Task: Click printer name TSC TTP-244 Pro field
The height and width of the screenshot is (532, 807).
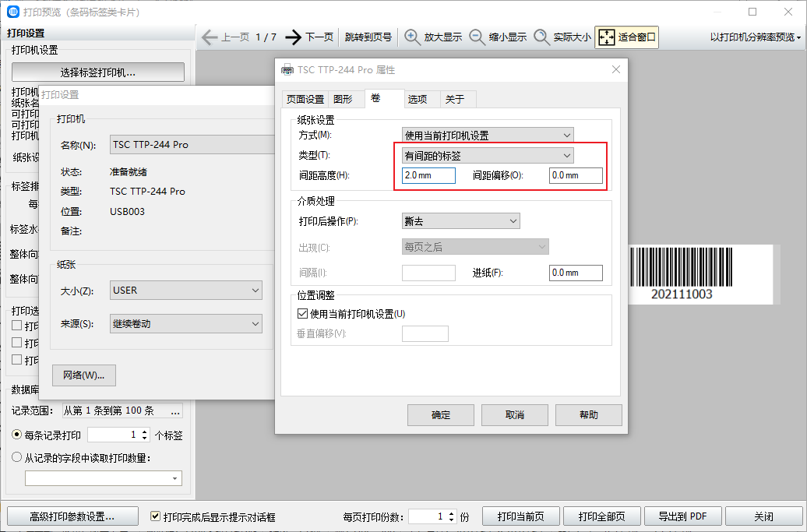Action: coord(192,145)
